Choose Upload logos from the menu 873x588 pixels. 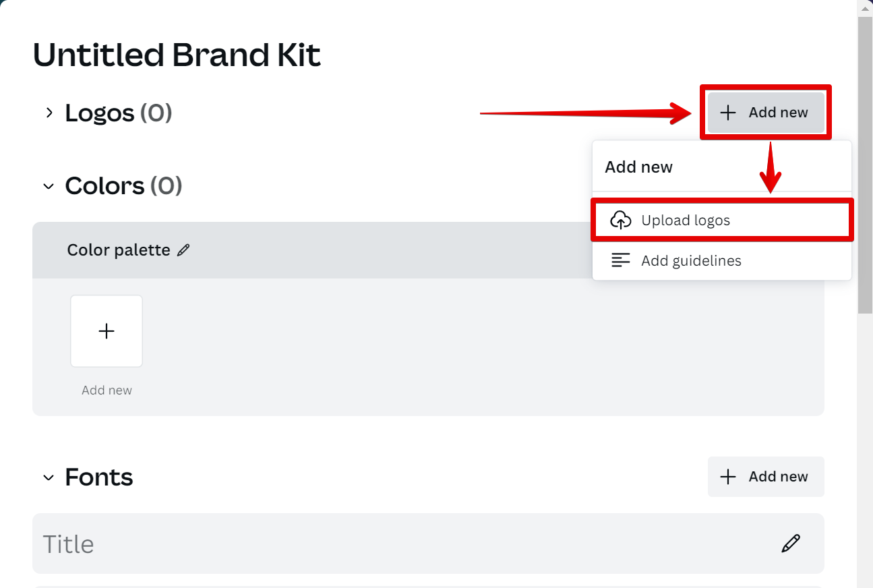(x=686, y=220)
